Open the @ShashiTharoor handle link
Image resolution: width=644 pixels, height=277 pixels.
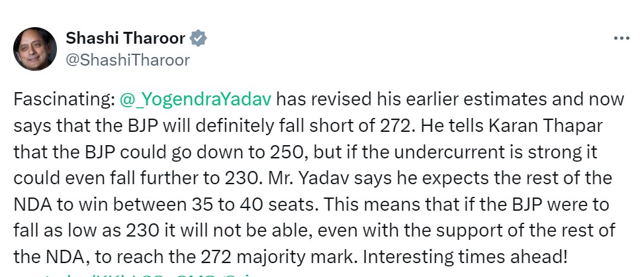tap(127, 60)
